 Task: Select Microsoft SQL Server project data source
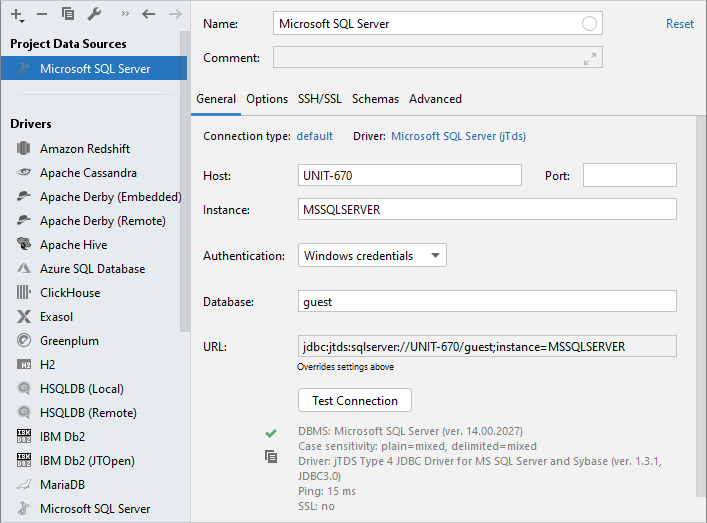coord(94,68)
